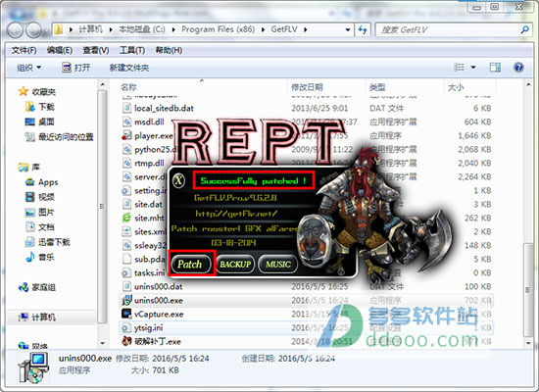Click the player.exe file icon
539x392 pixels.
126,135
